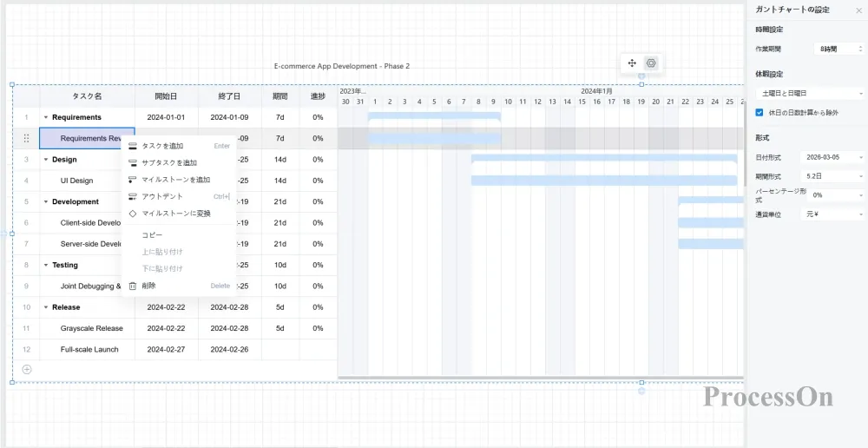Choose コピー in the context menu
Image resolution: width=868 pixels, height=448 pixels.
click(153, 235)
